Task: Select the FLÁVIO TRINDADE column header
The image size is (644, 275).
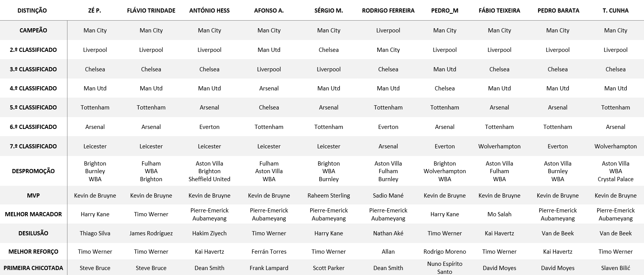Action: tap(151, 11)
